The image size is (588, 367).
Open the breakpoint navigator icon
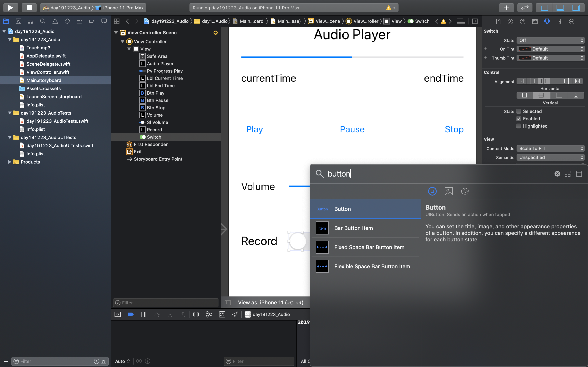coord(92,21)
